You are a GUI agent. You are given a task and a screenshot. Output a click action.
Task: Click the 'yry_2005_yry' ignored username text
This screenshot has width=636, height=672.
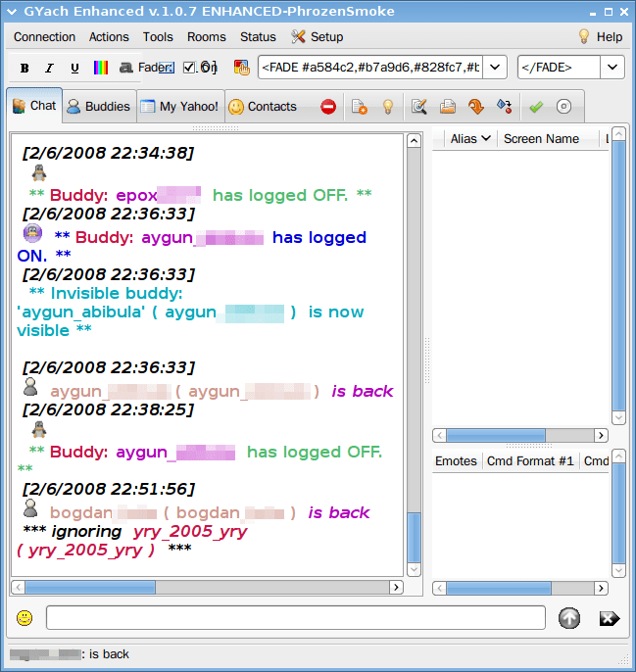pos(190,531)
